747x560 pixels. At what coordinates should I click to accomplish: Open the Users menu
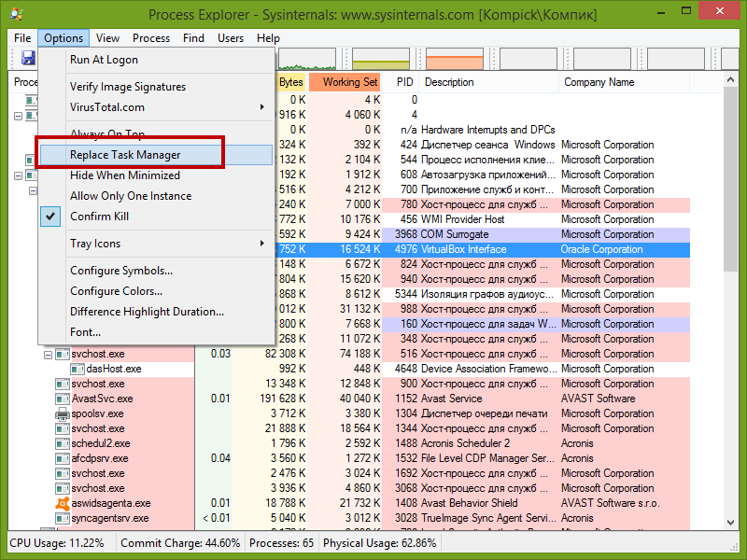point(231,38)
